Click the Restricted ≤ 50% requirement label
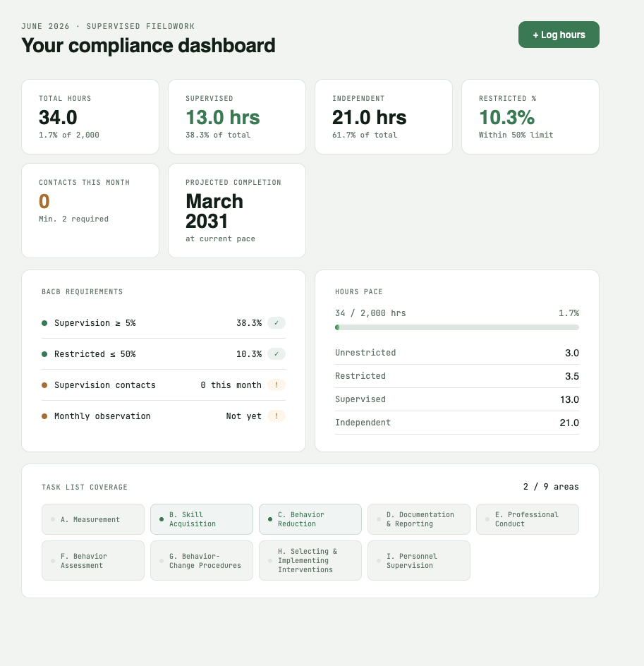The image size is (644, 666). (95, 354)
